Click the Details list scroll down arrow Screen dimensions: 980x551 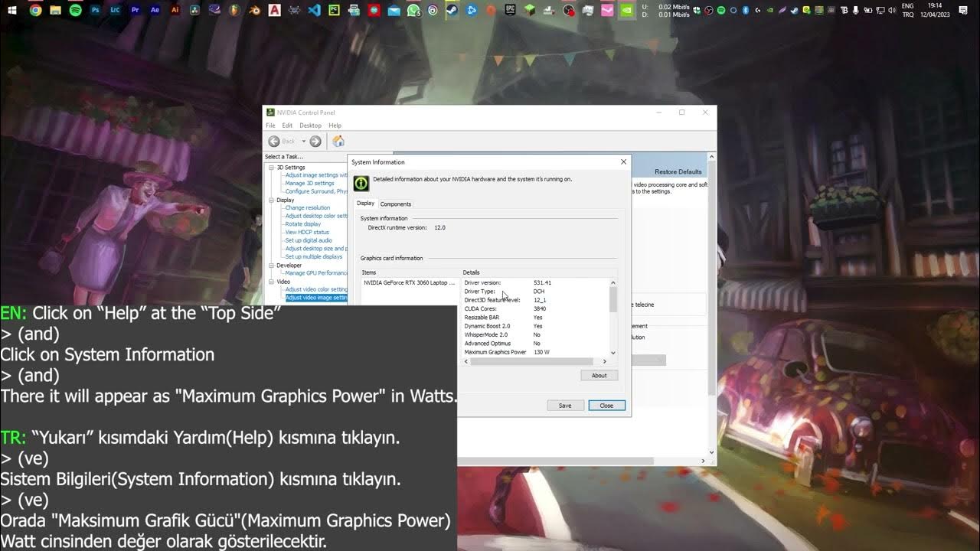tap(612, 353)
